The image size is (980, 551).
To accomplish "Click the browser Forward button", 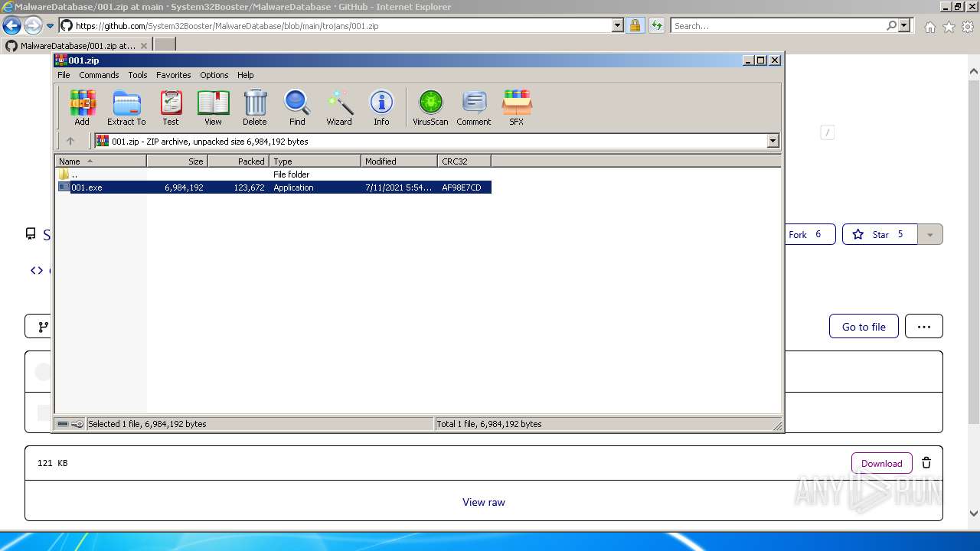I will (33, 26).
